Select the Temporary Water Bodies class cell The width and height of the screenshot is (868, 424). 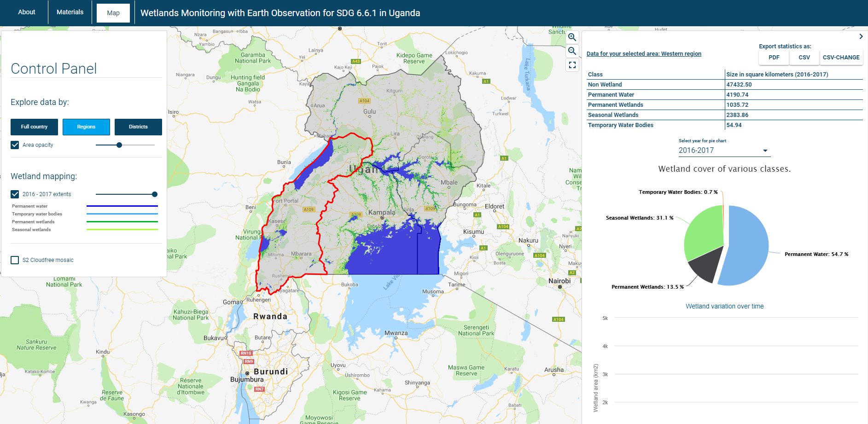pos(656,125)
